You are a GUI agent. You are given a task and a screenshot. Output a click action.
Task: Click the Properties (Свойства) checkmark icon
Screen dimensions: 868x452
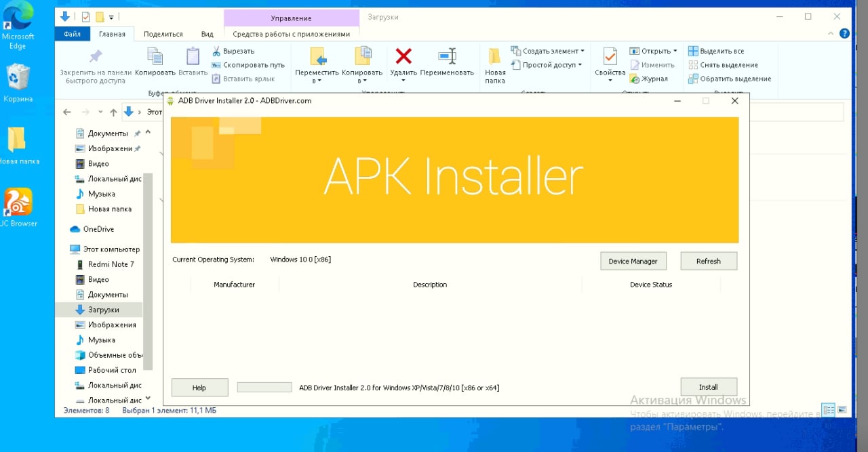tap(610, 56)
